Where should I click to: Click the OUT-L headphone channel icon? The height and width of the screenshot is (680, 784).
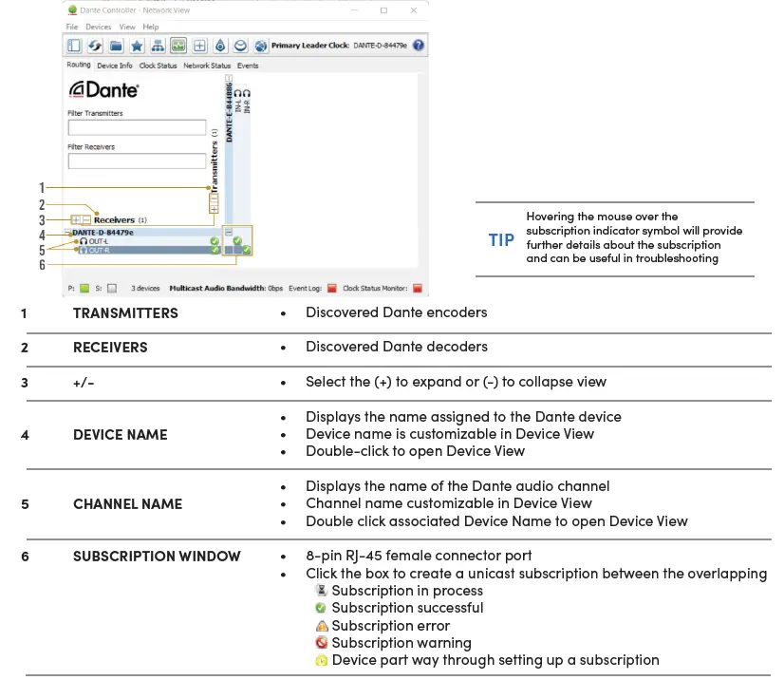[x=84, y=241]
